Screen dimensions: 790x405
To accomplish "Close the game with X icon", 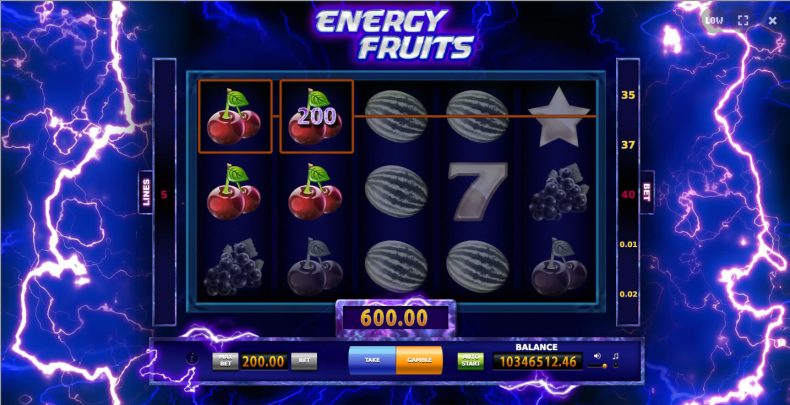I will [x=772, y=21].
